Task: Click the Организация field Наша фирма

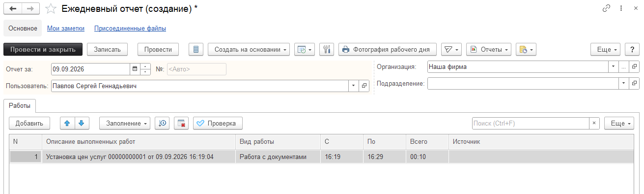Action: coord(518,66)
